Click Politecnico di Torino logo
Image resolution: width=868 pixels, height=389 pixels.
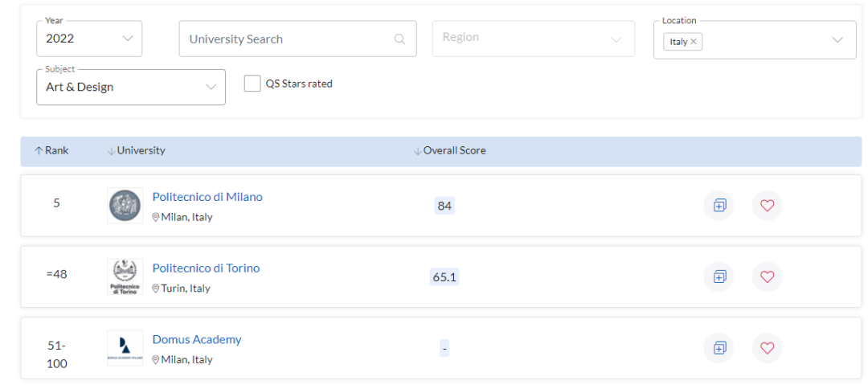point(125,276)
